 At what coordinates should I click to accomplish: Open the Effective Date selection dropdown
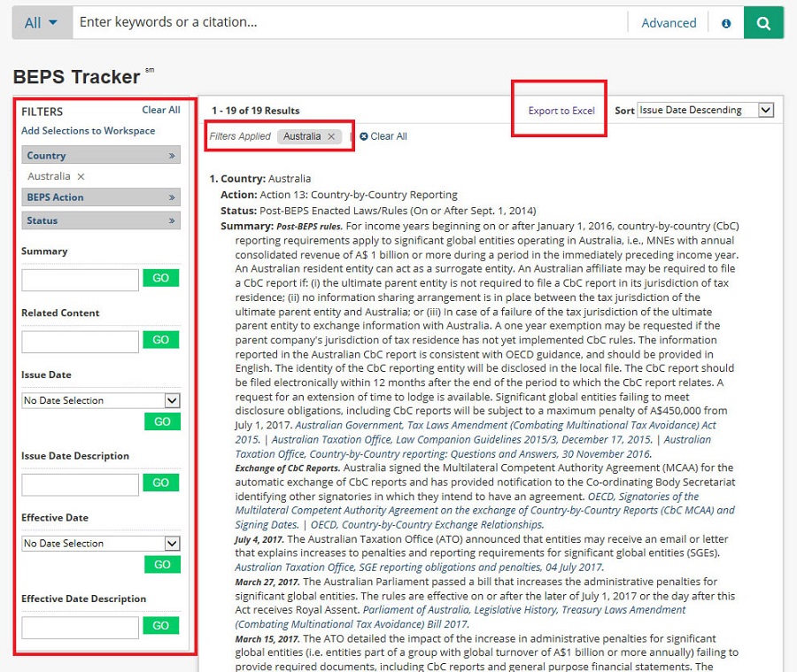tap(101, 544)
